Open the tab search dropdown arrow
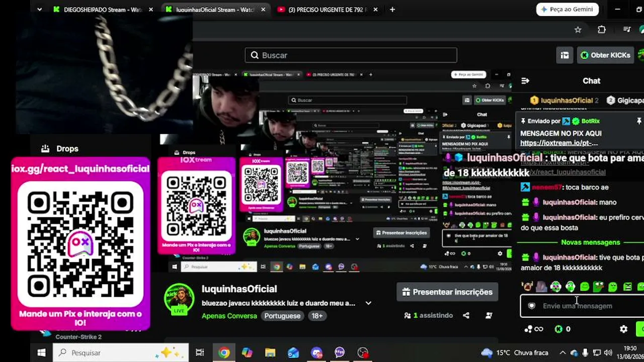644x362 pixels. (x=39, y=9)
